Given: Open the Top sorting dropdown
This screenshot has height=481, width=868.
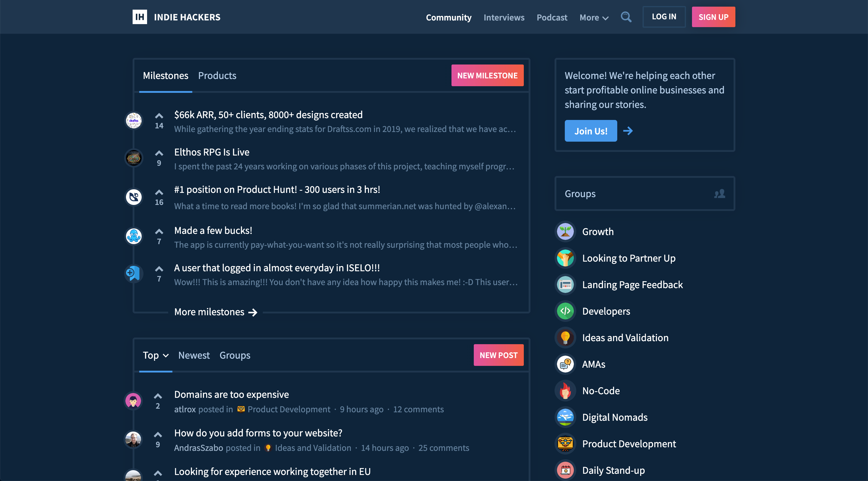Looking at the screenshot, I should [155, 355].
